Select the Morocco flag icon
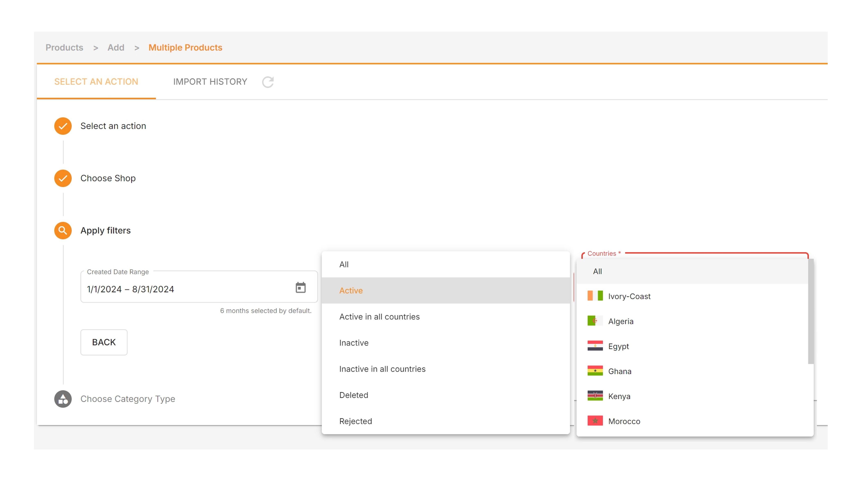Viewport: 868px width, 484px height. click(595, 421)
